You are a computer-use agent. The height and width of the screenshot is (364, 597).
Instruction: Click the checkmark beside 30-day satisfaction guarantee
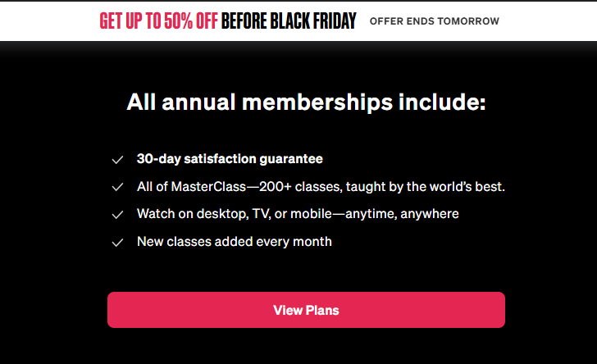[117, 160]
